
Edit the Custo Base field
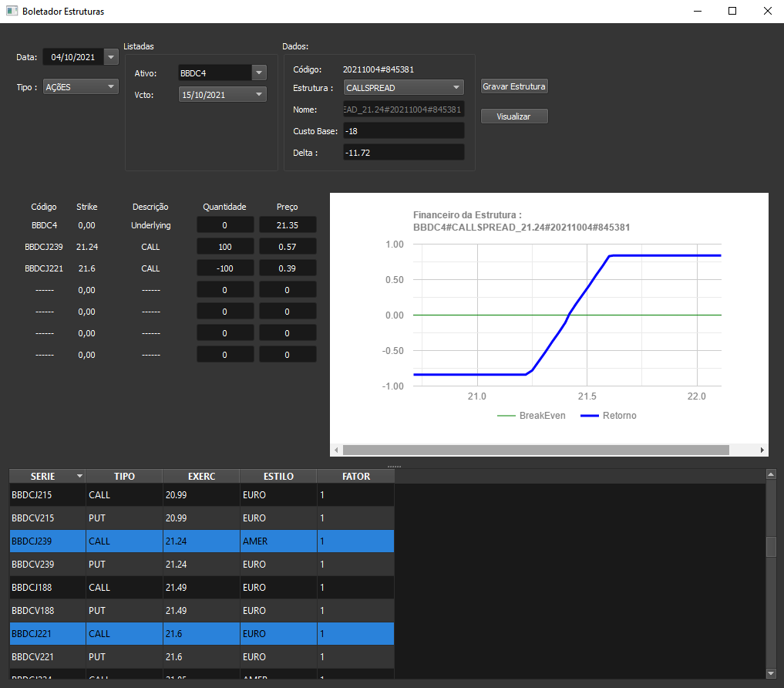coord(403,131)
